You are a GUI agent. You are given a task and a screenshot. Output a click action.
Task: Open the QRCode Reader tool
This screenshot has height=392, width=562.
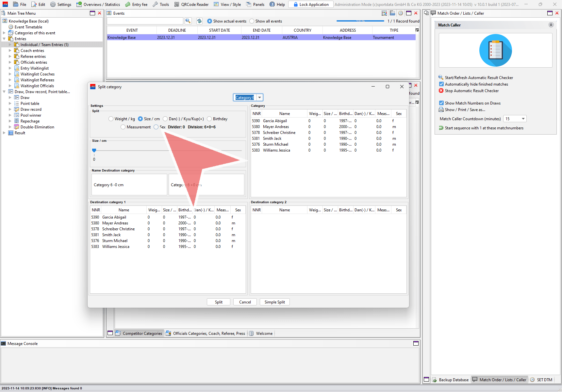coord(191,4)
